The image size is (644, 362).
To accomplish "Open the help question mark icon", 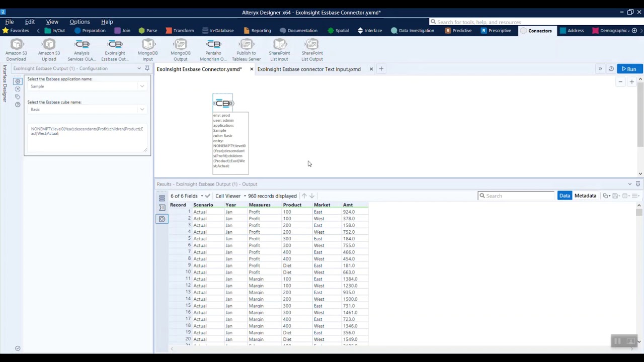I will pyautogui.click(x=18, y=105).
